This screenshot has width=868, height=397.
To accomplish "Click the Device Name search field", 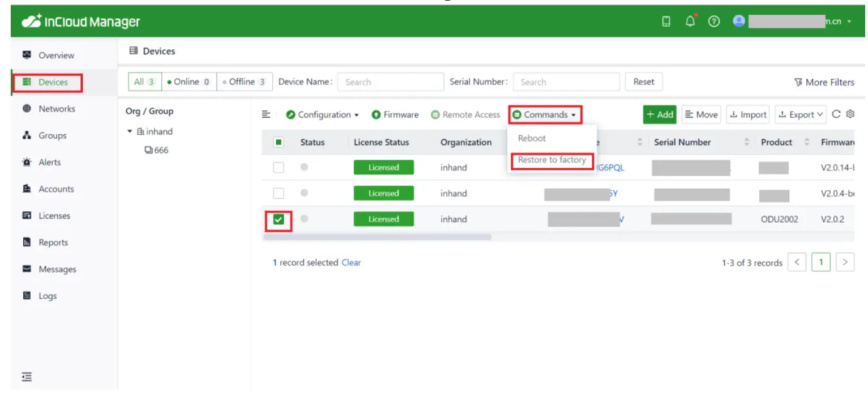I will [x=391, y=82].
